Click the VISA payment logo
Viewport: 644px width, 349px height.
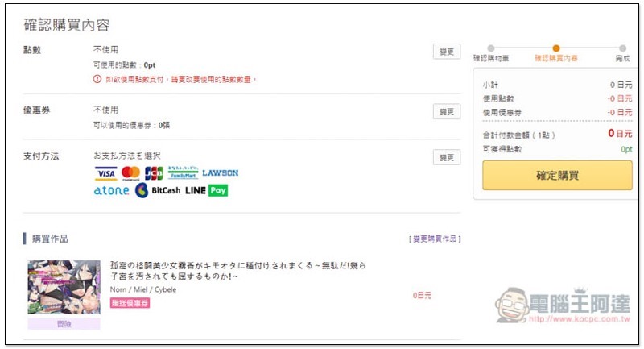click(x=106, y=173)
